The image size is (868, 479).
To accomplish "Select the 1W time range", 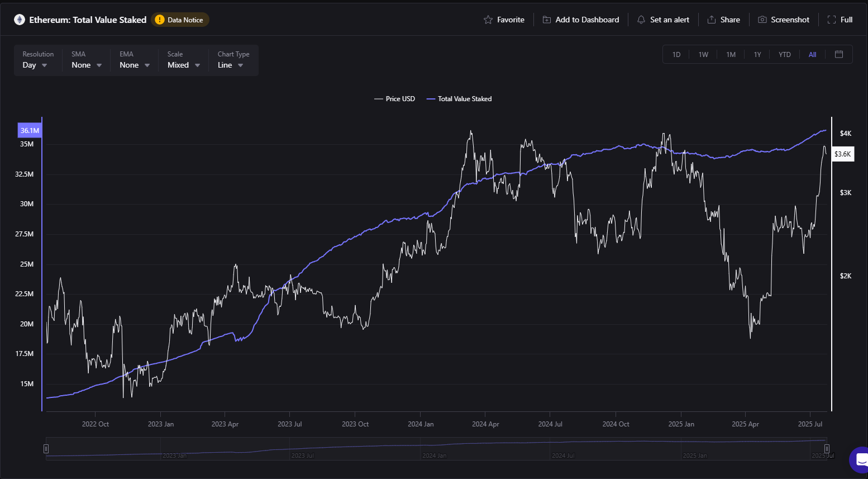I will [703, 54].
